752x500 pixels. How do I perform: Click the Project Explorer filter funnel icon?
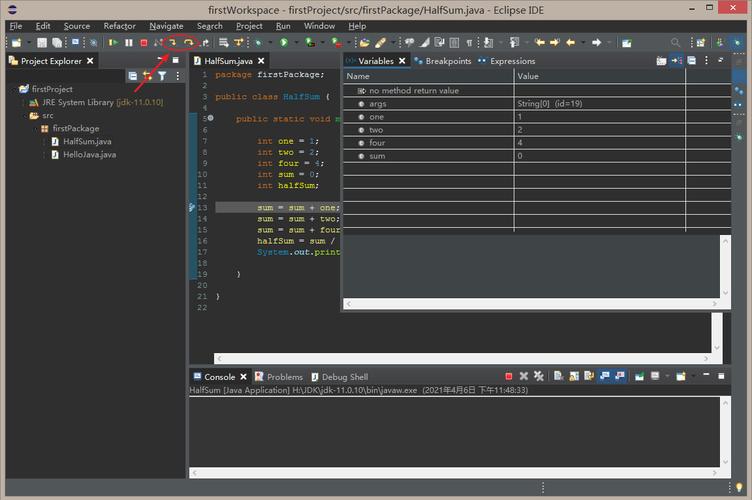(x=162, y=76)
